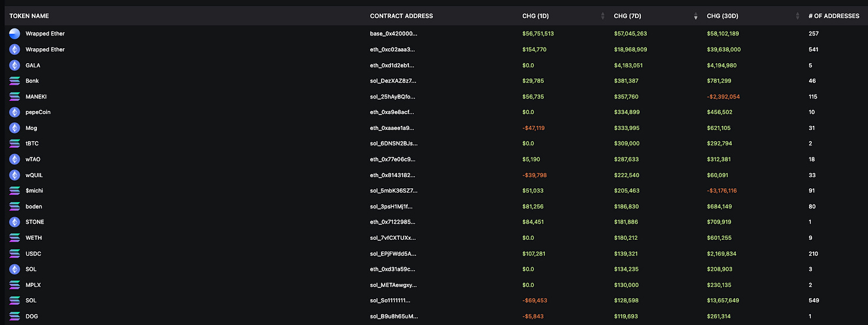This screenshot has height=325, width=868.
Task: Click the sort arrow on the CHG (7D) column
Action: [x=695, y=16]
